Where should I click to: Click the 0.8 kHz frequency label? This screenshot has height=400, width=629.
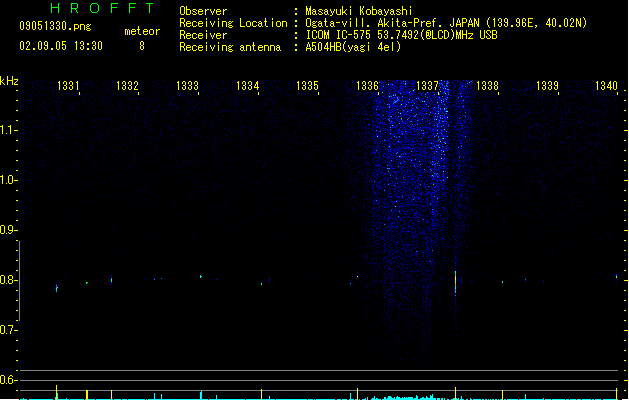point(7,280)
